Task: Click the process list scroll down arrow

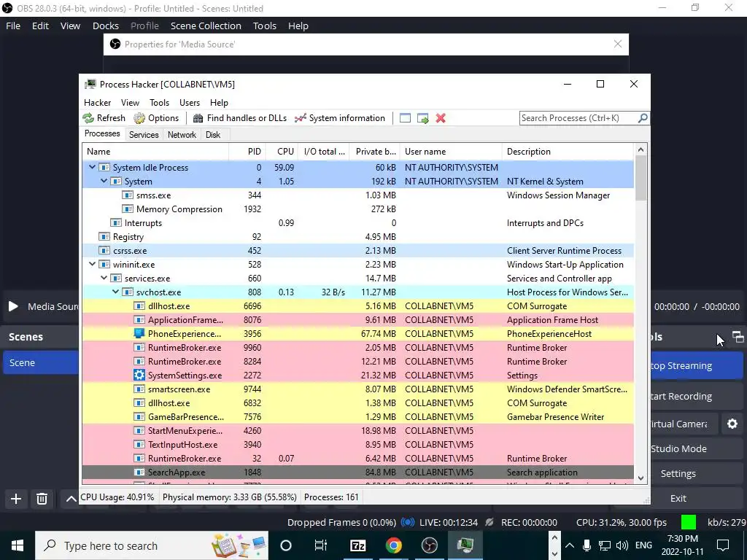Action: point(640,478)
